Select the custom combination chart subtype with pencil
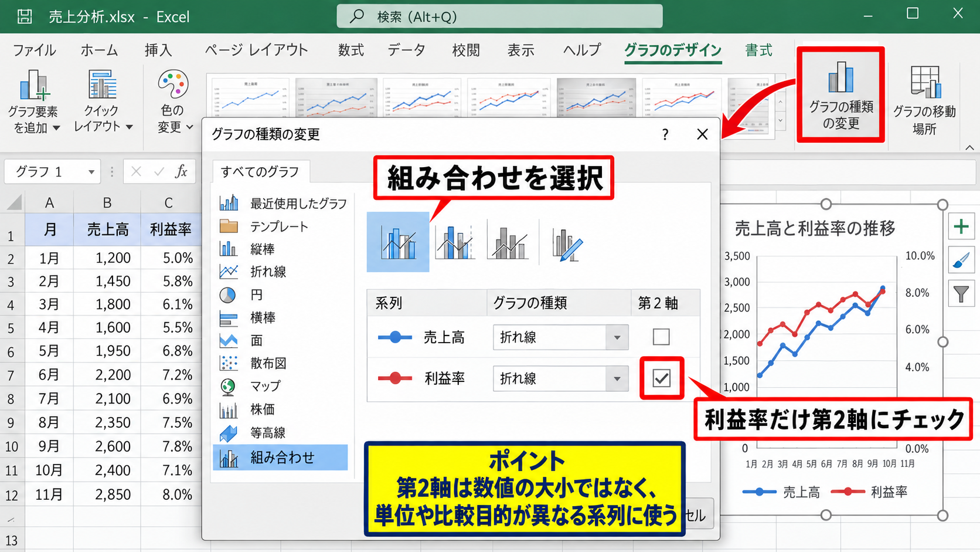Viewport: 980px width, 552px height. coord(567,243)
